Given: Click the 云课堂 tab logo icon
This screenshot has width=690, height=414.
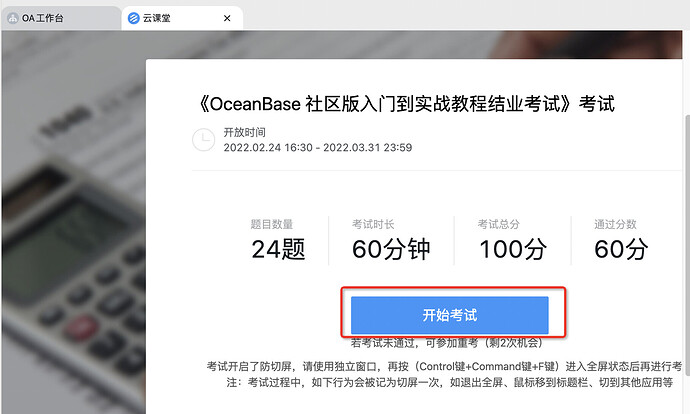Looking at the screenshot, I should (x=133, y=18).
